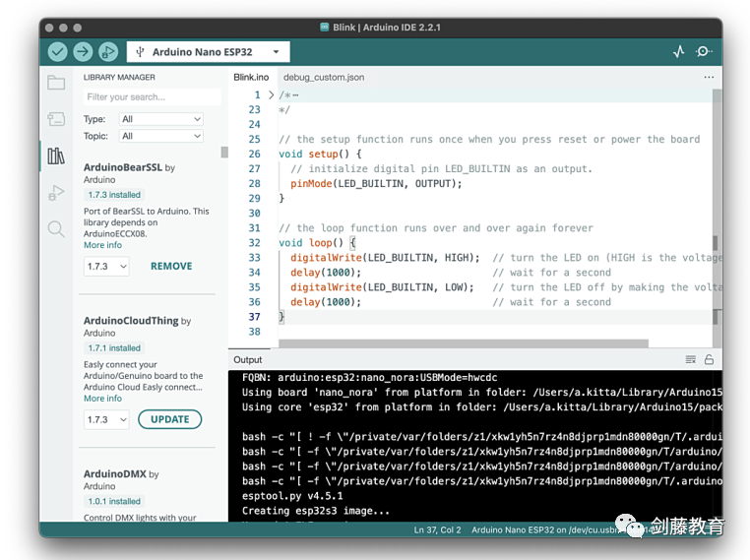Image resolution: width=750 pixels, height=560 pixels.
Task: Open ArduinoBearSSL version 1.7.3 dropdown
Action: [x=106, y=267]
